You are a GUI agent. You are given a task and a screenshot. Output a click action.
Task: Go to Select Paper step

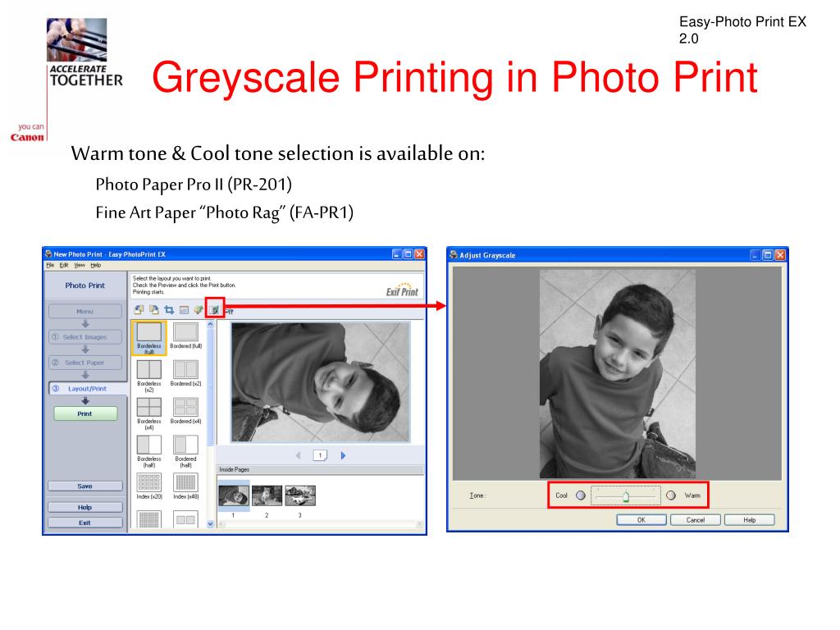click(x=85, y=363)
